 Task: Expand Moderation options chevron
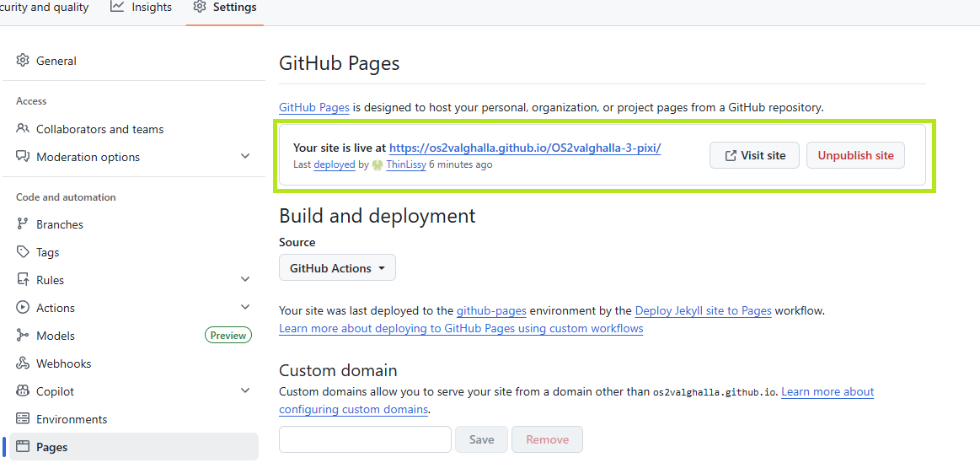[x=245, y=156]
